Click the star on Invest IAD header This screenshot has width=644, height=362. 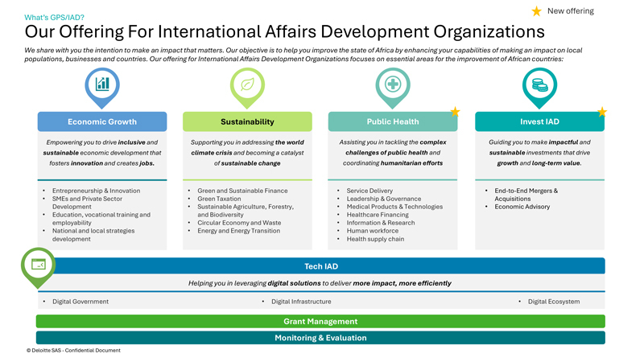tap(601, 112)
